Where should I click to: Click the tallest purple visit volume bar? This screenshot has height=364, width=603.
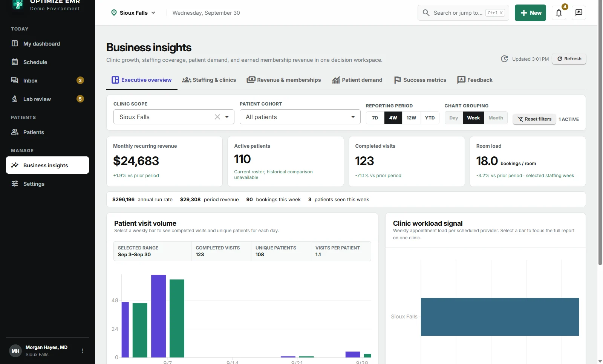click(x=158, y=316)
